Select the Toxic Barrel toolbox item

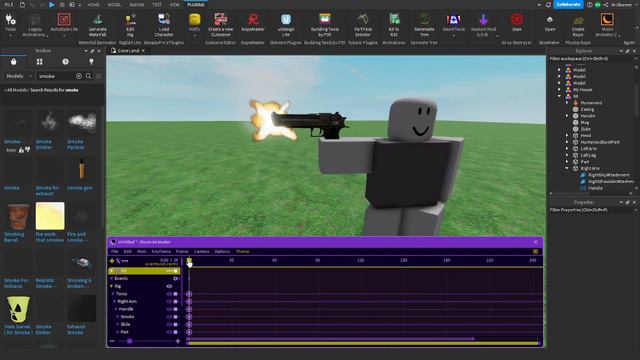pyautogui.click(x=18, y=315)
